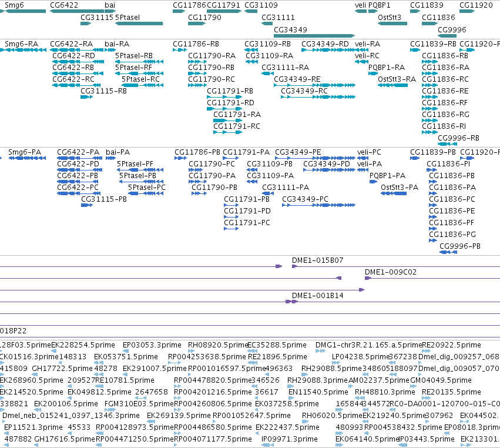Select protein CG11836-PI
The width and height of the screenshot is (500, 448).
pyautogui.click(x=448, y=163)
